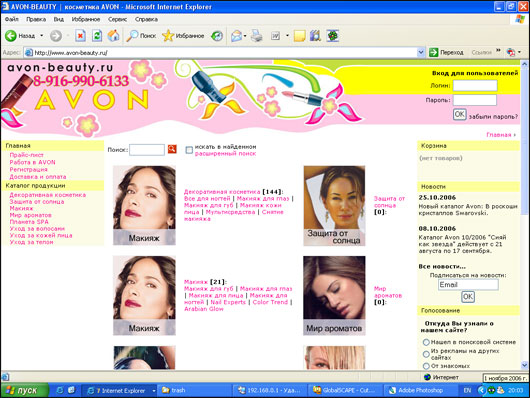
Task: Select 'Из рекламы на других сайтах' radio option
Action: [426, 354]
